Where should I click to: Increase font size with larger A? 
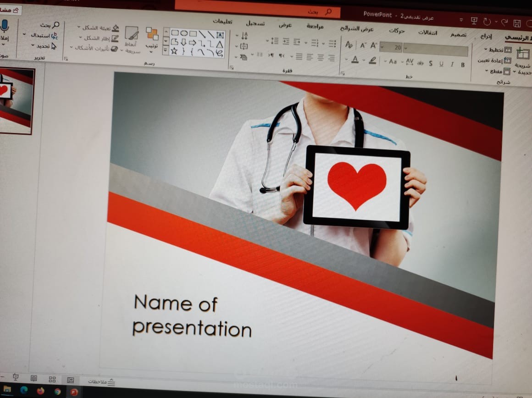(x=374, y=45)
